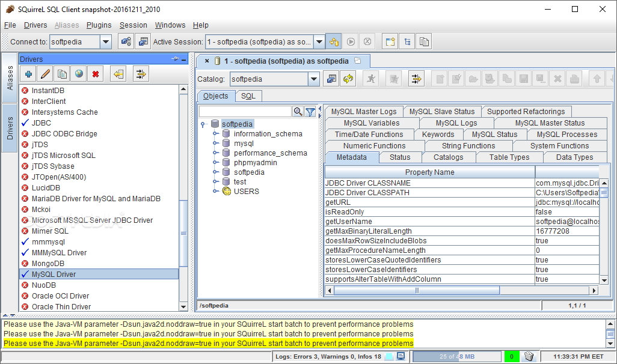Click the red delete driver icon
The height and width of the screenshot is (364, 617).
(x=96, y=74)
